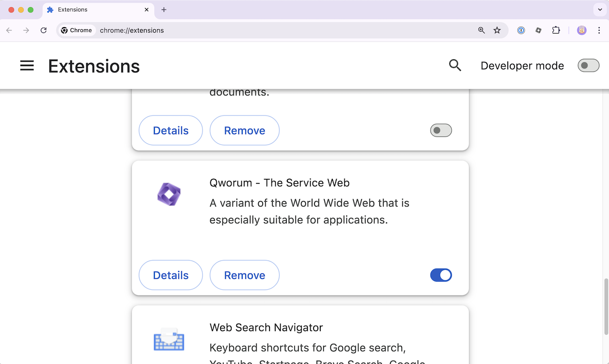Open the Extensions puzzle toolbar menu
The width and height of the screenshot is (609, 364).
tap(556, 30)
